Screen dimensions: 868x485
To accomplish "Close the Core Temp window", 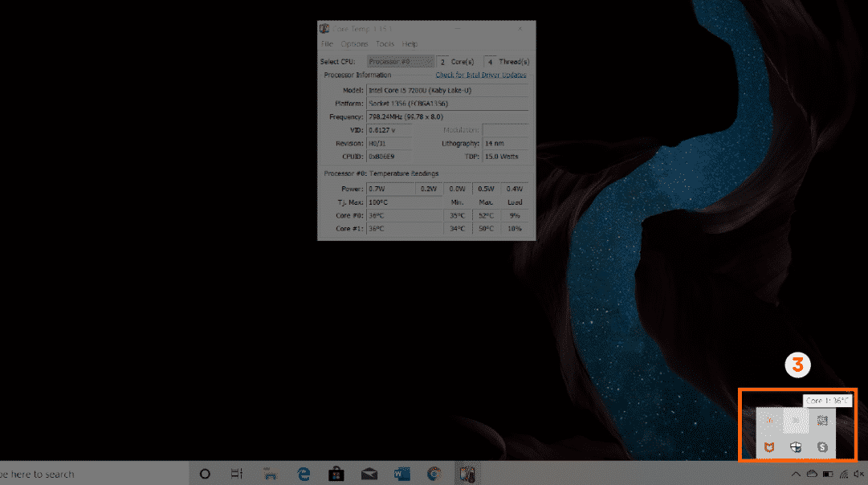I will [x=520, y=28].
